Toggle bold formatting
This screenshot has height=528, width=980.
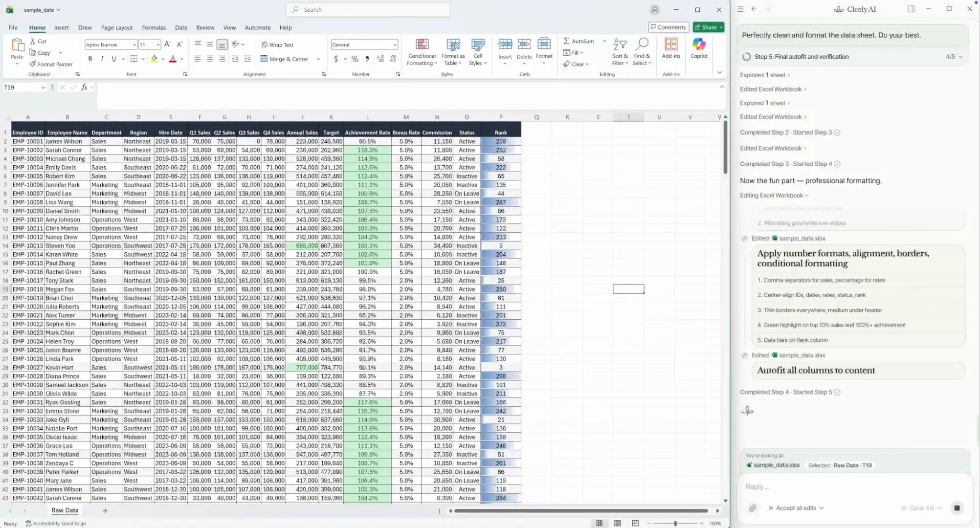[90, 59]
